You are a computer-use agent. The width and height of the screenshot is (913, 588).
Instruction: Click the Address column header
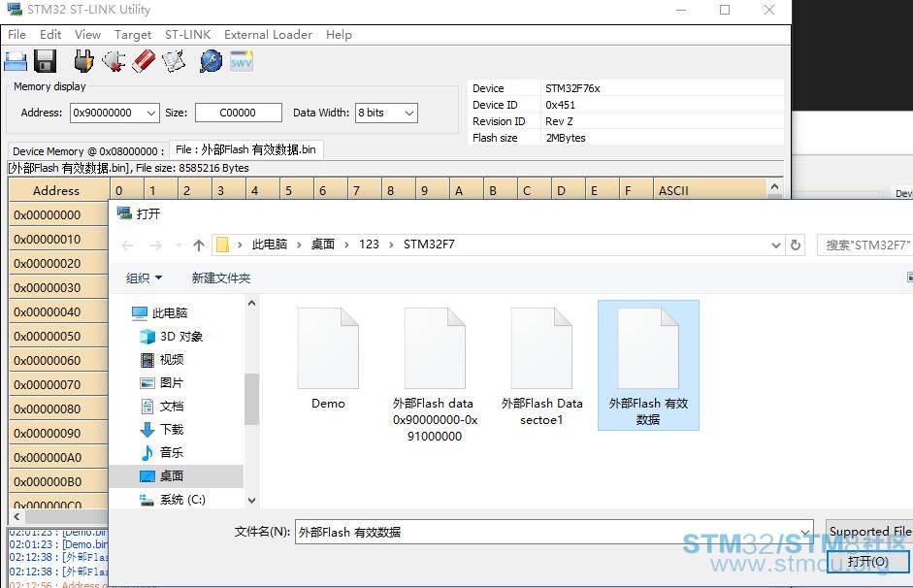[x=59, y=190]
